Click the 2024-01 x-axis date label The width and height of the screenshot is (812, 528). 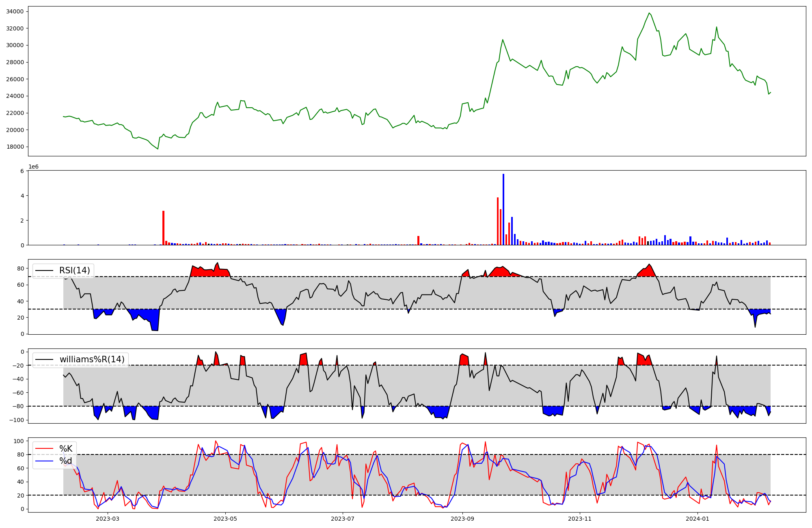click(x=697, y=519)
